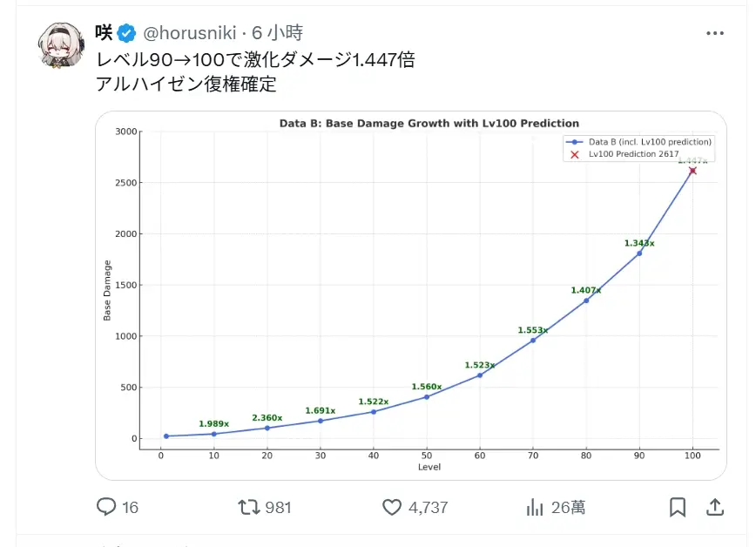Click the @horusniki handle
The image size is (756, 547).
189,33
